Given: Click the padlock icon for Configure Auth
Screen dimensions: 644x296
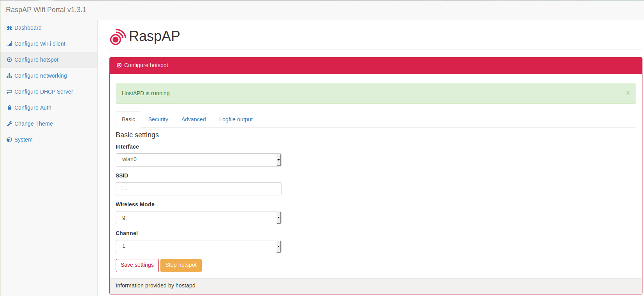Looking at the screenshot, I should tap(9, 108).
